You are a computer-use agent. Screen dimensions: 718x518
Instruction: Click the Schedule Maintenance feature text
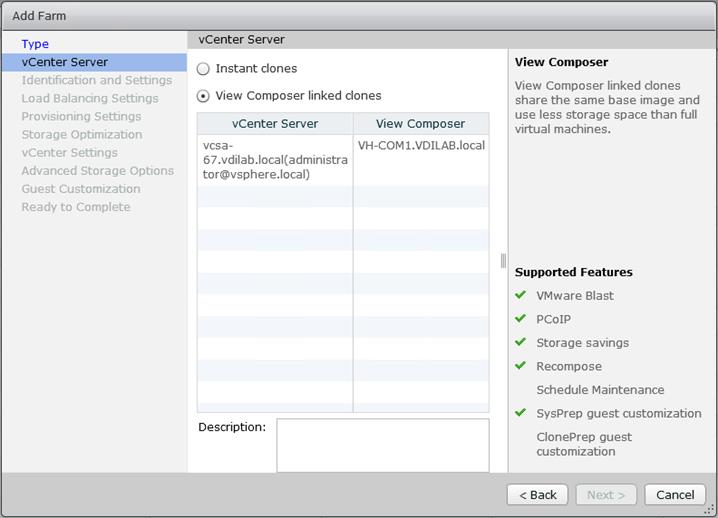tap(600, 390)
